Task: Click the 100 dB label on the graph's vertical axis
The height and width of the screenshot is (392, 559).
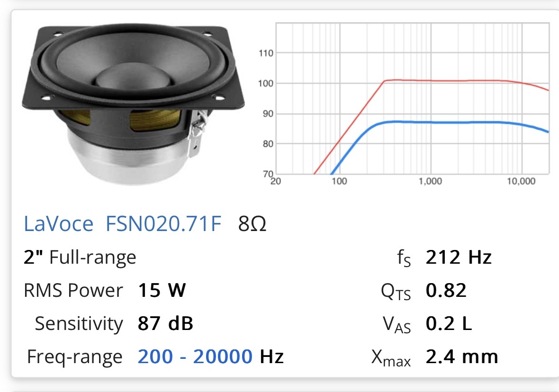Action: [x=266, y=83]
